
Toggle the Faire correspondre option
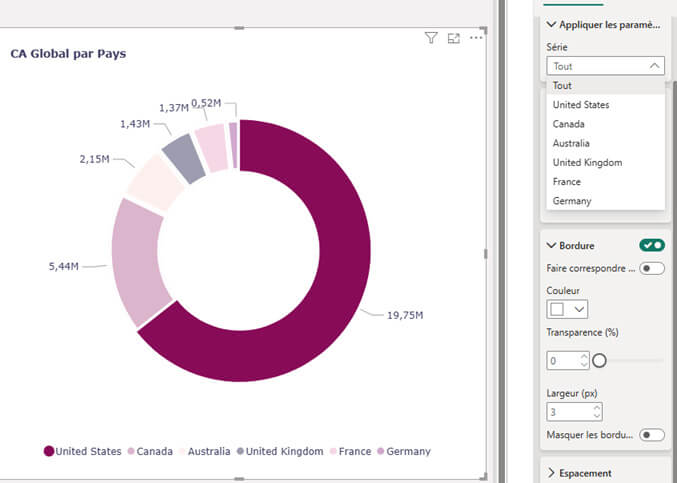point(652,268)
